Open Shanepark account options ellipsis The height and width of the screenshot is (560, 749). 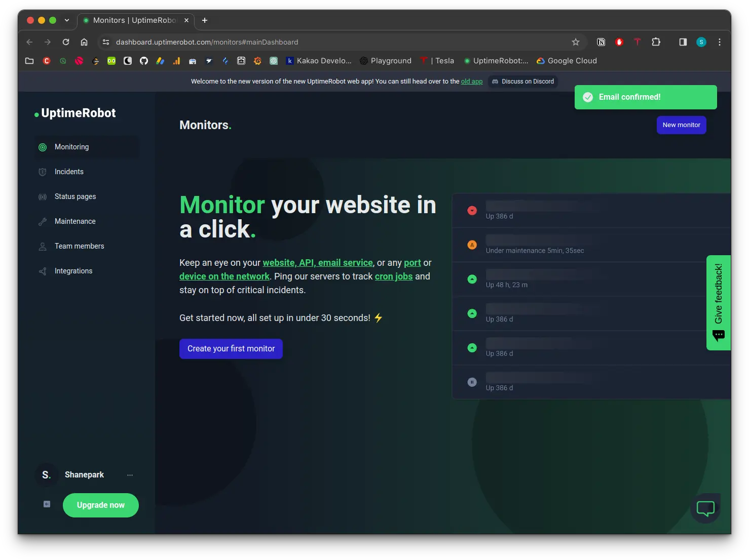click(130, 475)
